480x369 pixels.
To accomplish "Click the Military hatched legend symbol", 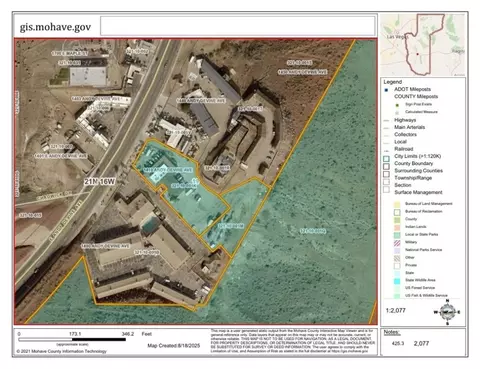I will [397, 242].
